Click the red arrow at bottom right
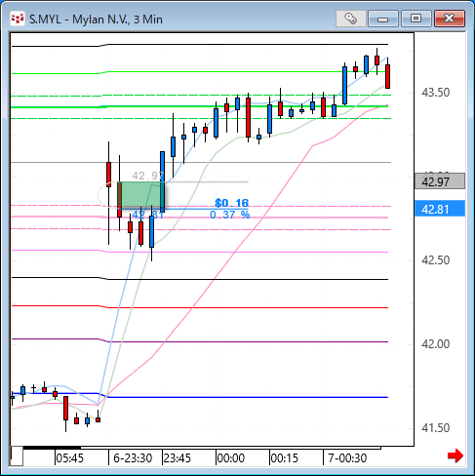This screenshot has width=475, height=476. 455,456
